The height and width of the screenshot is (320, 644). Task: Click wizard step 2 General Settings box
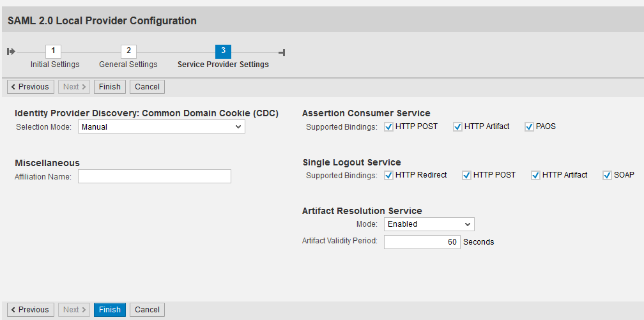pyautogui.click(x=128, y=50)
